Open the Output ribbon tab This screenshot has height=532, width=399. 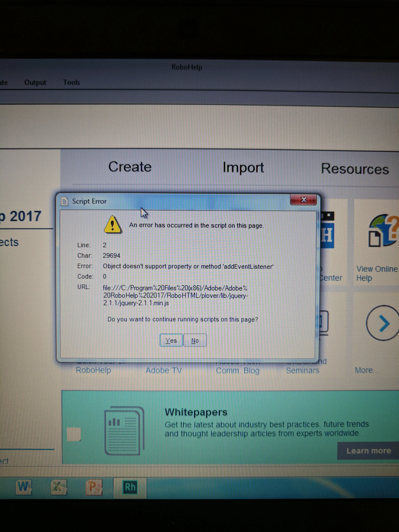click(x=35, y=83)
